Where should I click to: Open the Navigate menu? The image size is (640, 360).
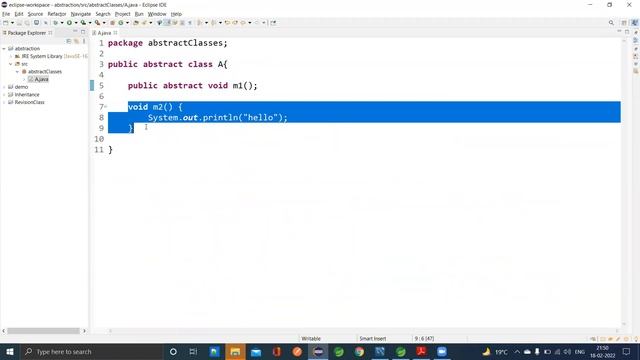pos(81,14)
